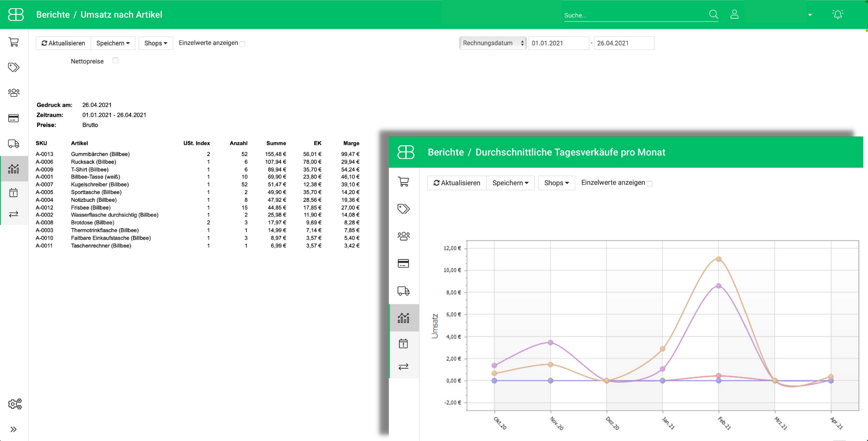Open Speichern dropdown in the Tagesverkäufe window
Image resolution: width=868 pixels, height=441 pixels.
[510, 183]
